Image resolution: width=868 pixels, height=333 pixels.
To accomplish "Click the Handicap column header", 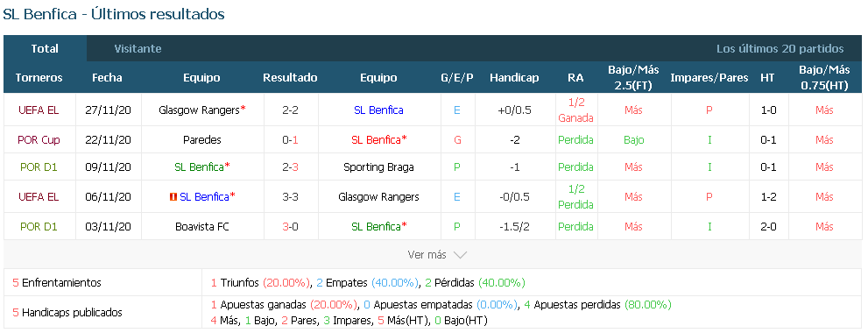I will click(x=514, y=78).
